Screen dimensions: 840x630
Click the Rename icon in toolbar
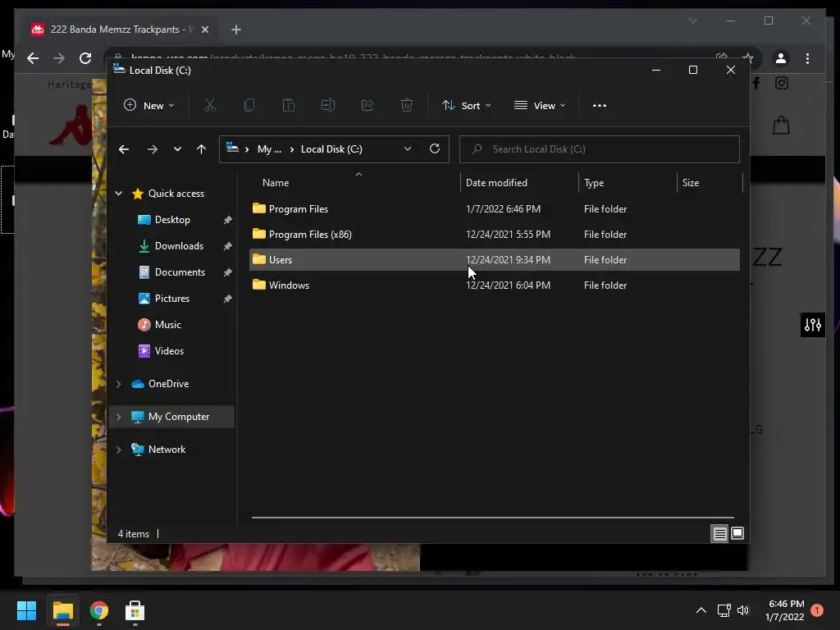tap(328, 106)
